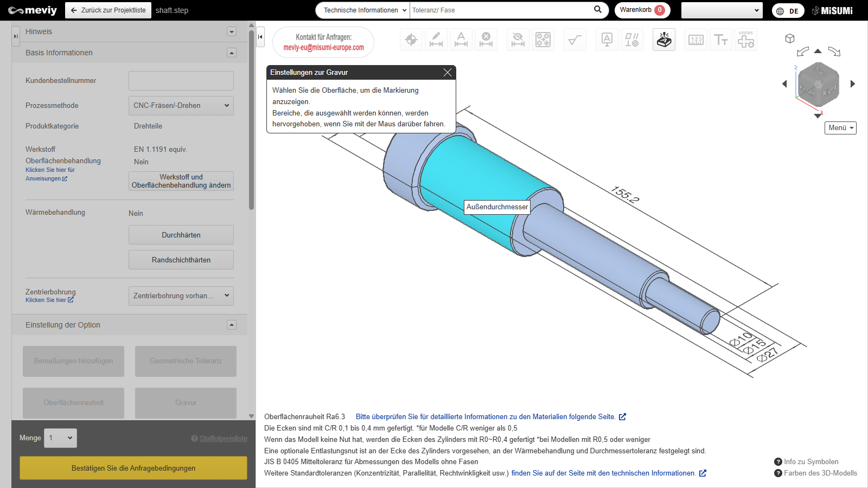The image size is (868, 488).
Task: Collapse the Basis Informationen section
Action: click(232, 53)
